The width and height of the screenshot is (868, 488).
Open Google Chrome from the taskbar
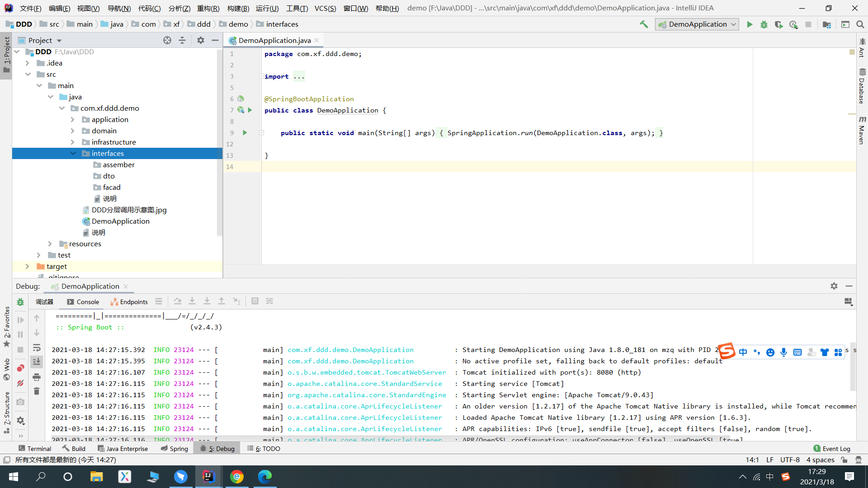click(236, 477)
